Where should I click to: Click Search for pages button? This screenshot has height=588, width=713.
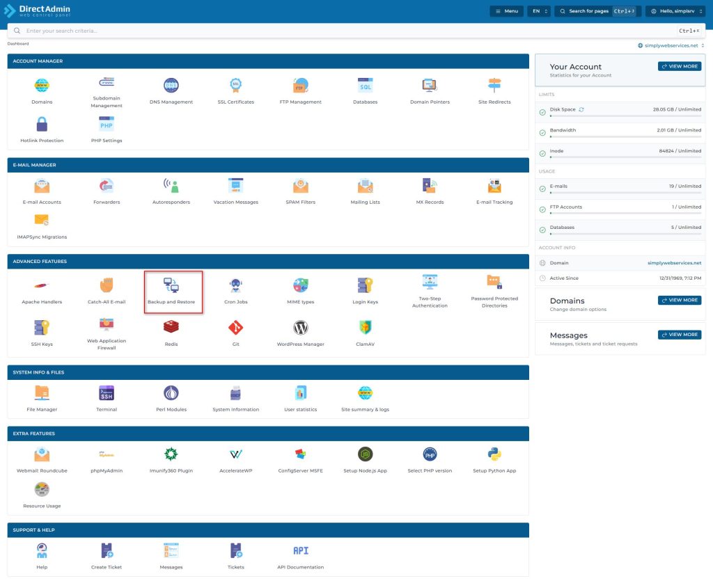click(x=597, y=11)
